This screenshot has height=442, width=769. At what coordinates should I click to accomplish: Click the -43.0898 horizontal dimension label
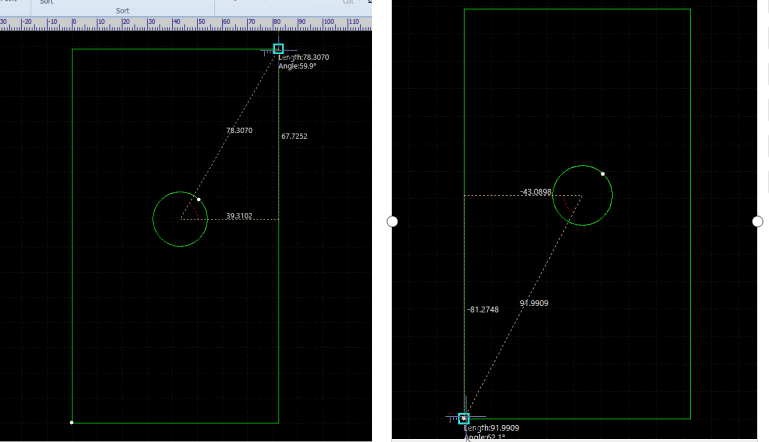536,192
